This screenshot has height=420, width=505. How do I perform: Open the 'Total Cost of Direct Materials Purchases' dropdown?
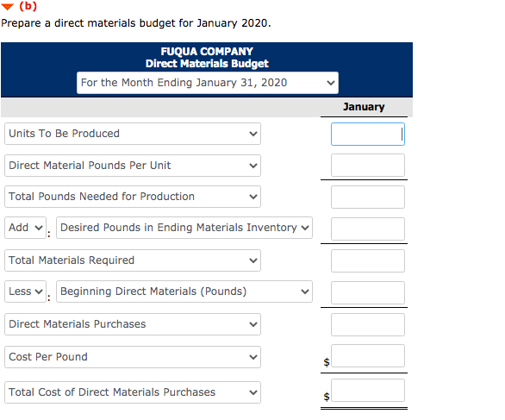133,392
